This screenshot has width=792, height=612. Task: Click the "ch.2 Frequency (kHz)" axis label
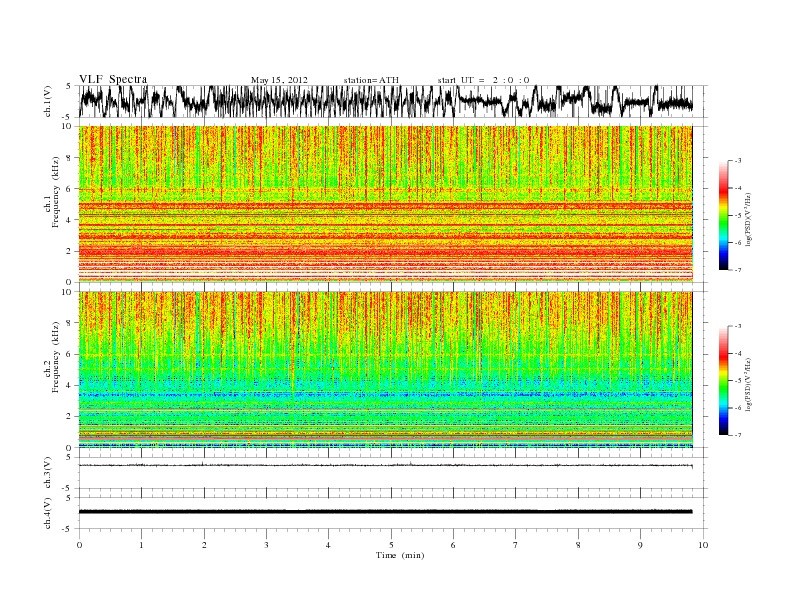(52, 357)
